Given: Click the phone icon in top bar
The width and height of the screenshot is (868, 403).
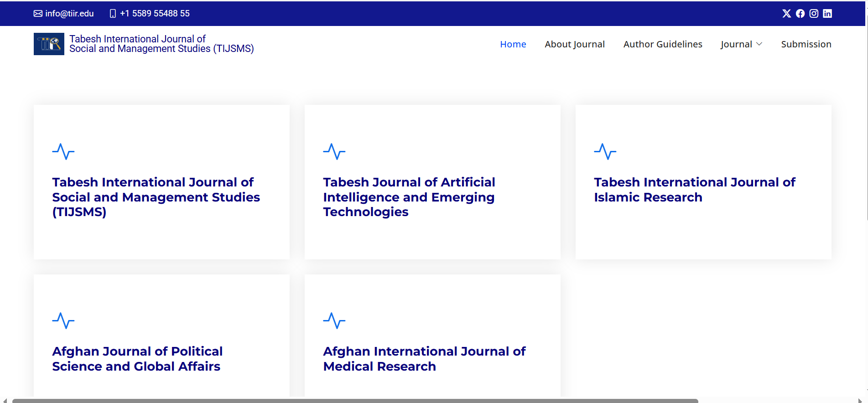Looking at the screenshot, I should [113, 14].
